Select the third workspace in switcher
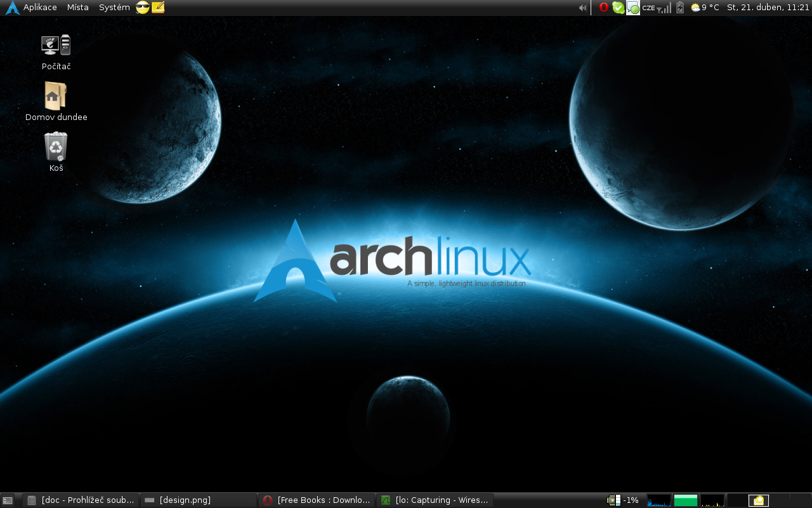The height and width of the screenshot is (508, 812). pyautogui.click(x=780, y=500)
